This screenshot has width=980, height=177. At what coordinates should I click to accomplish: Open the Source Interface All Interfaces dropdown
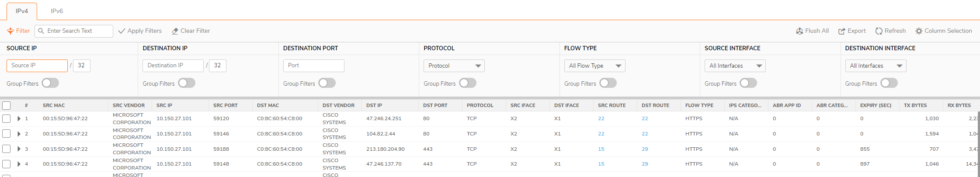point(735,66)
